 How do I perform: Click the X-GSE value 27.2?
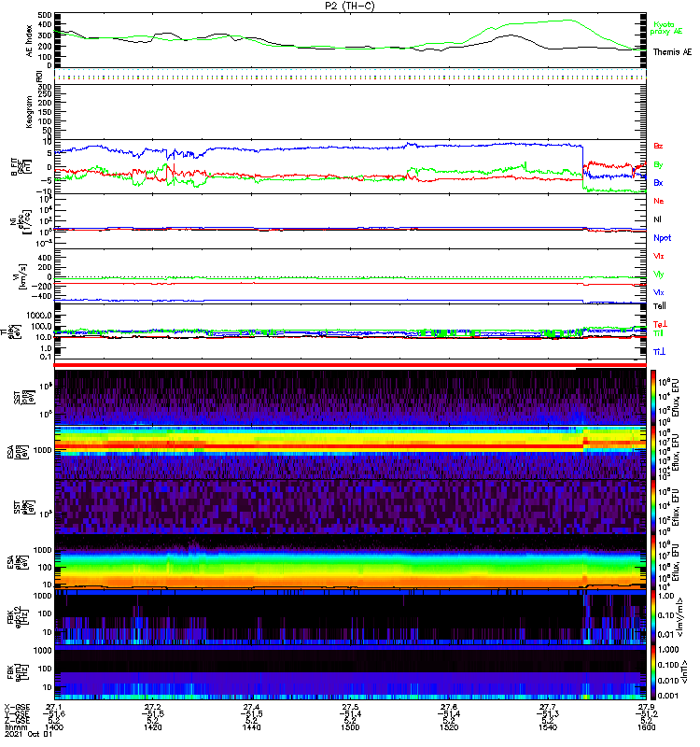coord(152,707)
